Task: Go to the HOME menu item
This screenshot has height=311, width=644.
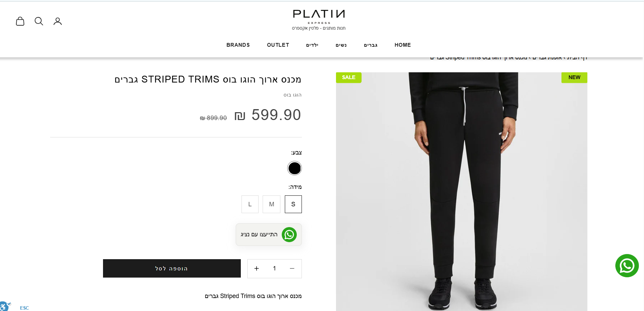Action: (402, 45)
